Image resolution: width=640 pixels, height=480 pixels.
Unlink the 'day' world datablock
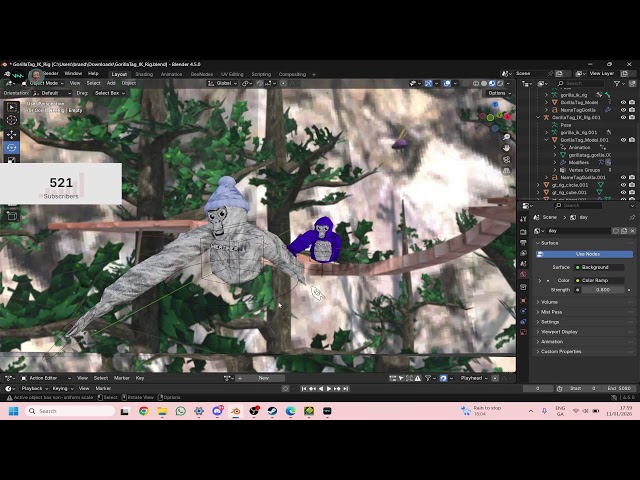(x=632, y=231)
